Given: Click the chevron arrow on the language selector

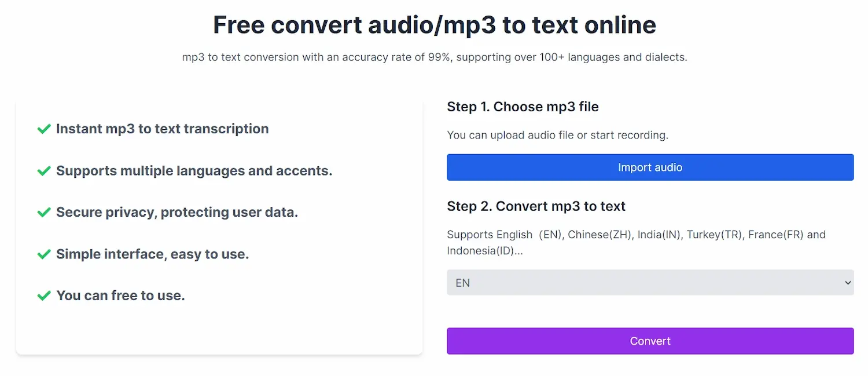Looking at the screenshot, I should (x=847, y=282).
